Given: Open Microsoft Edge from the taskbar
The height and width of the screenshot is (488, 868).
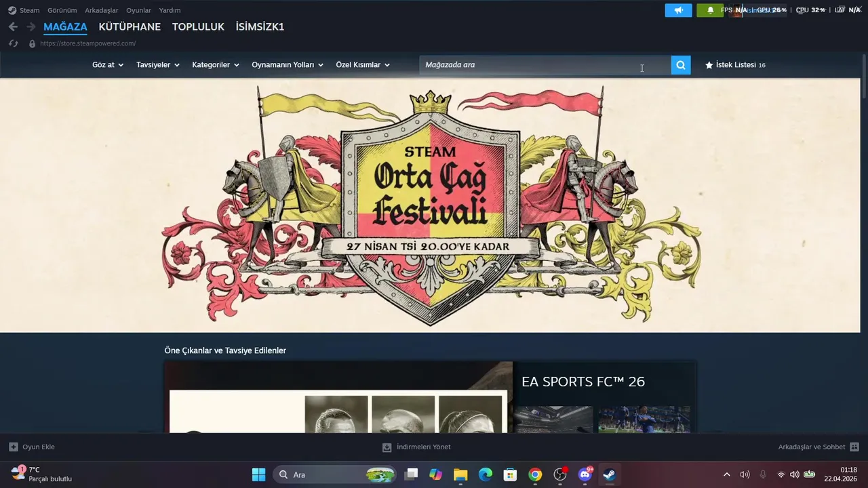Looking at the screenshot, I should point(486,474).
